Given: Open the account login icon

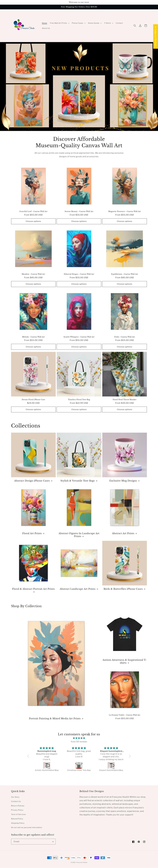Looking at the screenshot, I should coord(140,26).
